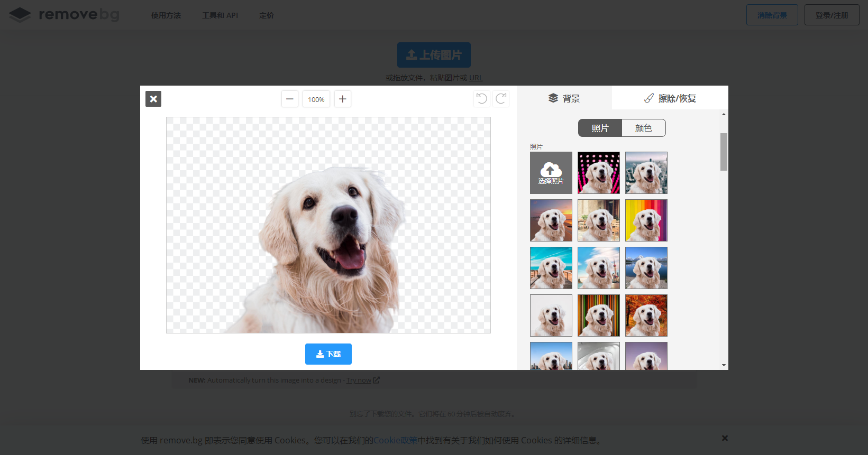Choose the plain white background thumbnail

click(551, 315)
